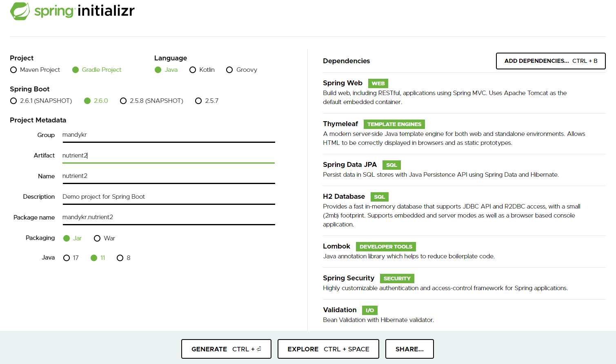Click the DEVELOPER TOOLS tag badge

[386, 246]
